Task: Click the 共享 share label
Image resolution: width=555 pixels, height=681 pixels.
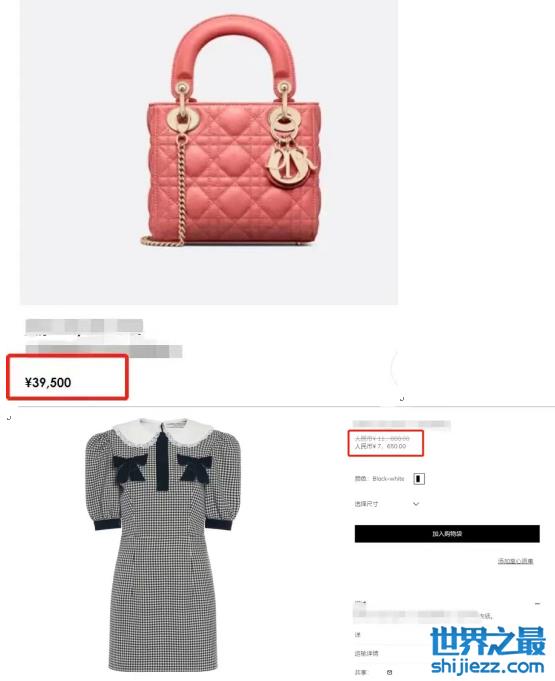Action: click(360, 672)
